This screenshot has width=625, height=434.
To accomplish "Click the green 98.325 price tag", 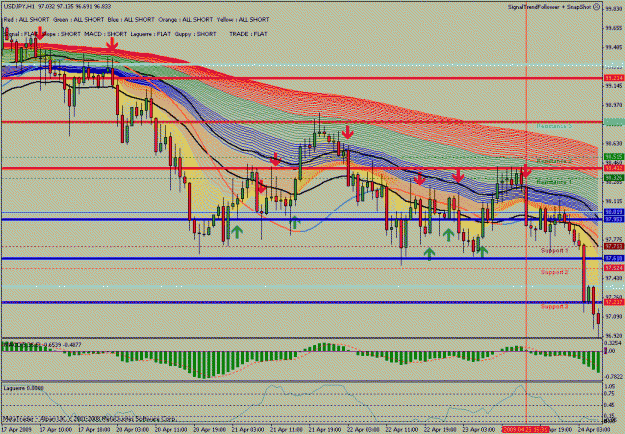I will (x=614, y=177).
